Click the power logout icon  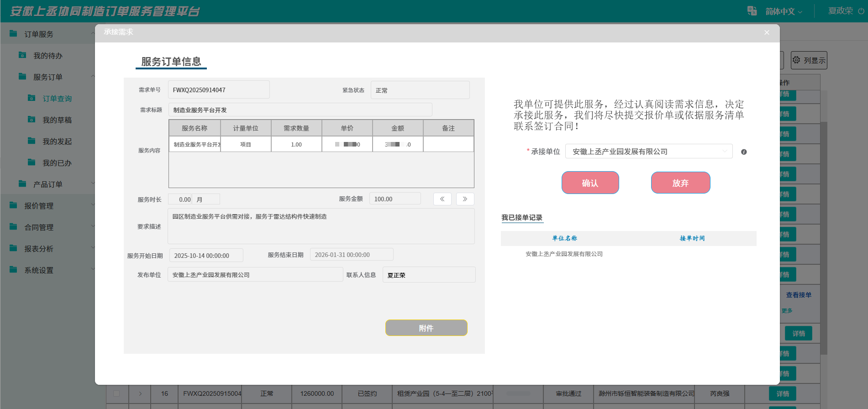click(x=861, y=11)
